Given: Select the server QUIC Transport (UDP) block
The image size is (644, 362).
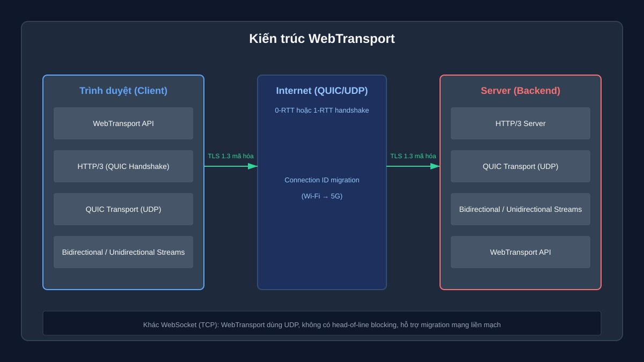Looking at the screenshot, I should [x=521, y=166].
